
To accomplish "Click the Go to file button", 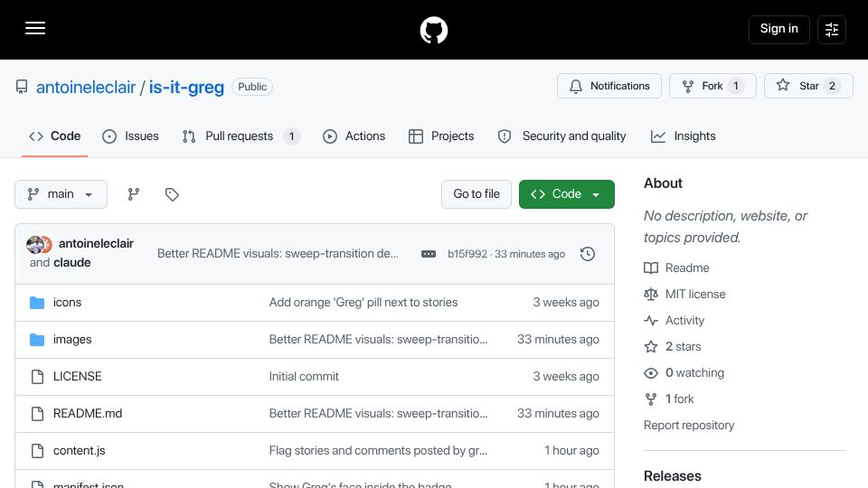I will pyautogui.click(x=476, y=194).
